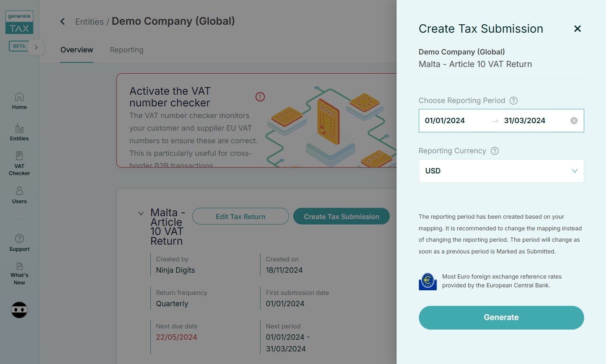Expand the sidebar with the chevron
Screen dimensions: 606x364
tap(36, 47)
